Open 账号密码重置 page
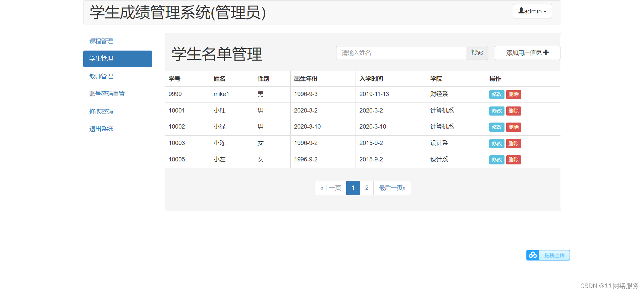Image resolution: width=644 pixels, height=292 pixels. (x=107, y=94)
